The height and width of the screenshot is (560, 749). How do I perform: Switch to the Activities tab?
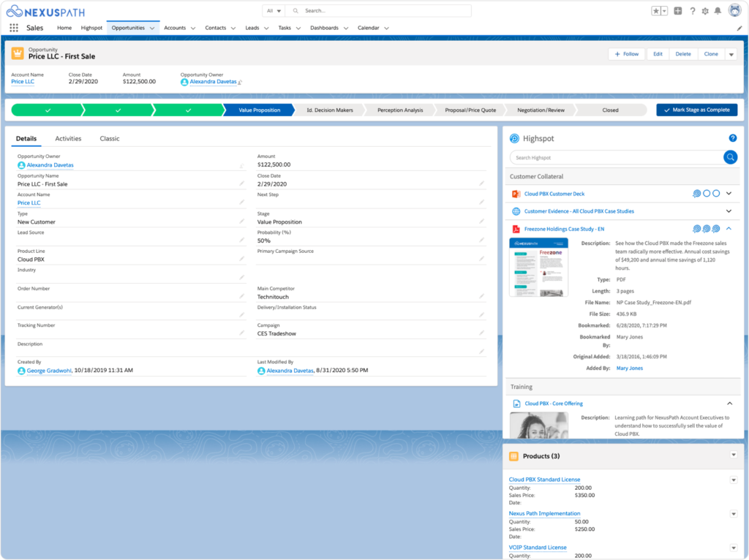68,138
